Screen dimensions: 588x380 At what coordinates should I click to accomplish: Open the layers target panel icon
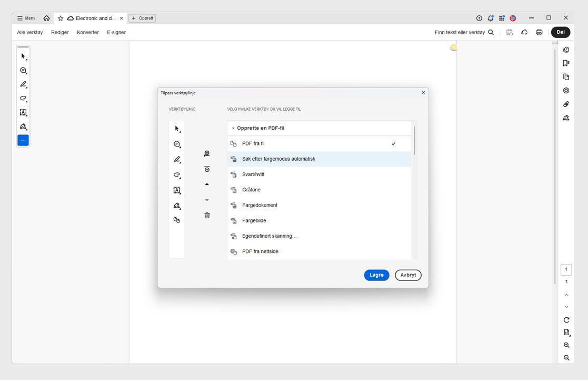[566, 91]
